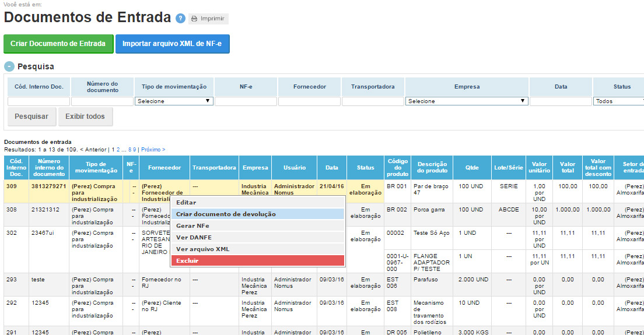Click the blue help question mark icon
Screen dimensions: 644x335
tap(181, 19)
